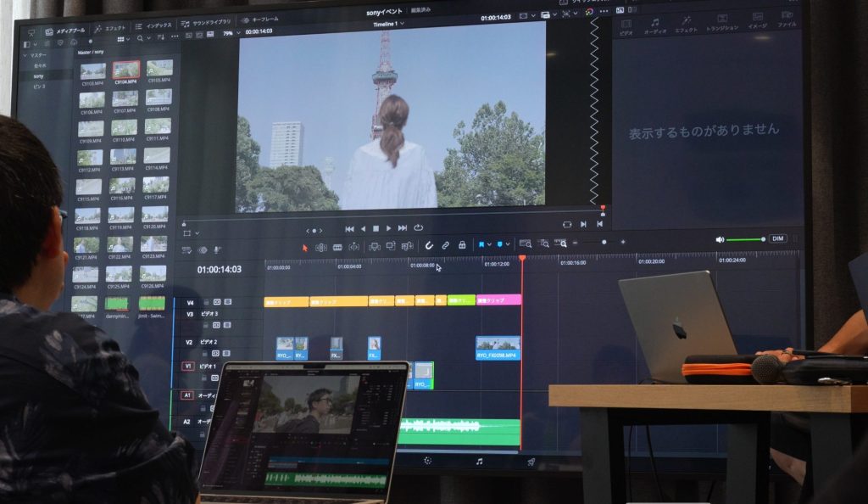Select the RYO_FX0098.MP4 clip on timeline
The image size is (868, 504).
(498, 349)
